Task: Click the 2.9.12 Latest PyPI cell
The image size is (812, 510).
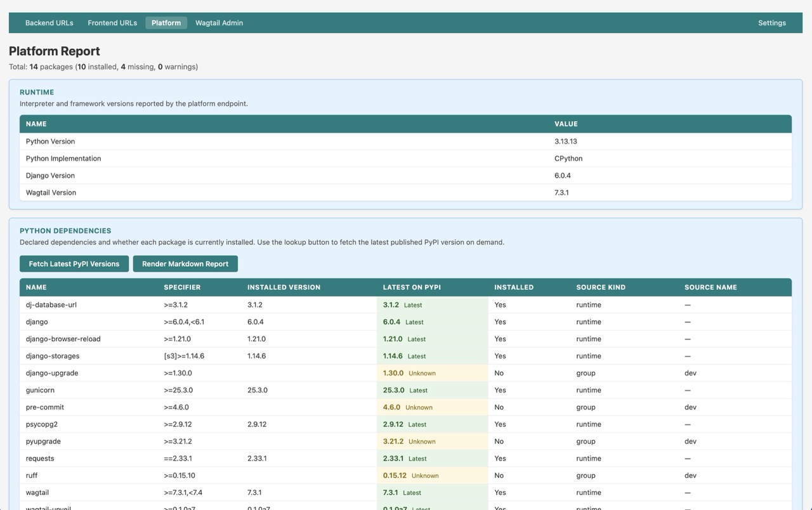Action: pyautogui.click(x=433, y=425)
